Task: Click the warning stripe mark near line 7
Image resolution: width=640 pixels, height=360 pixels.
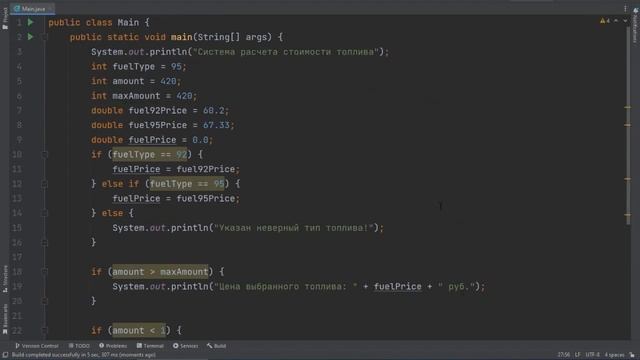Action: click(628, 107)
